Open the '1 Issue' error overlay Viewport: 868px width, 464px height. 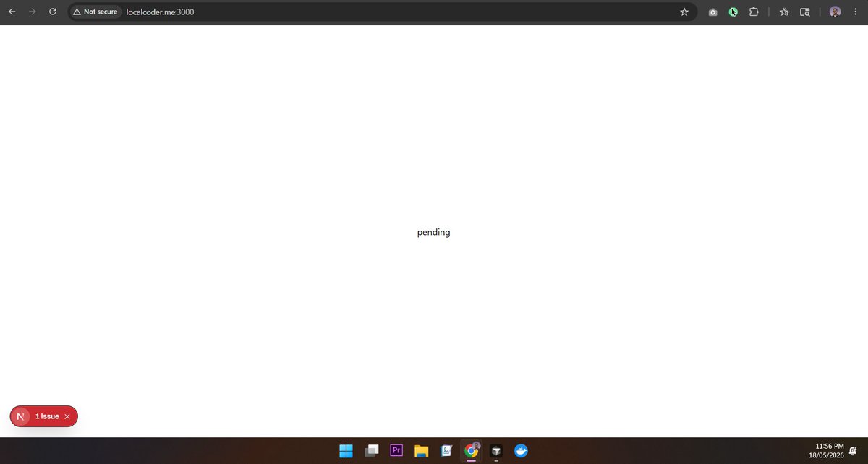[47, 416]
